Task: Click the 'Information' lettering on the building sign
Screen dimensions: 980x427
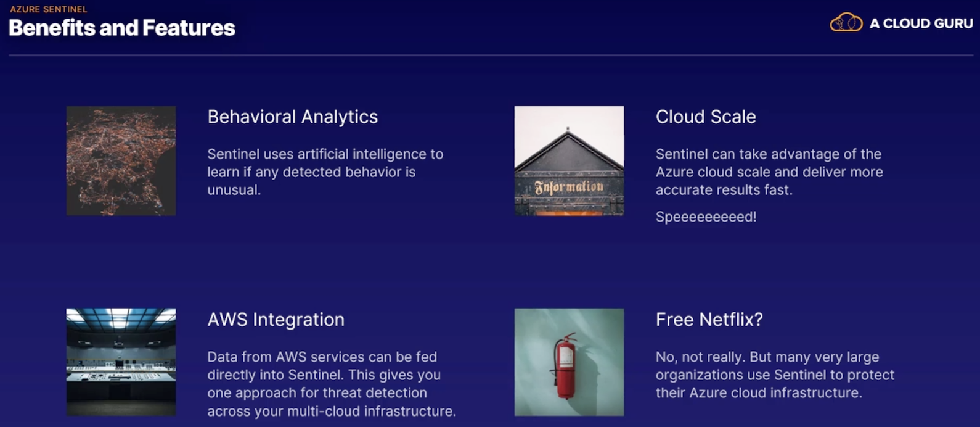Action: 569,187
